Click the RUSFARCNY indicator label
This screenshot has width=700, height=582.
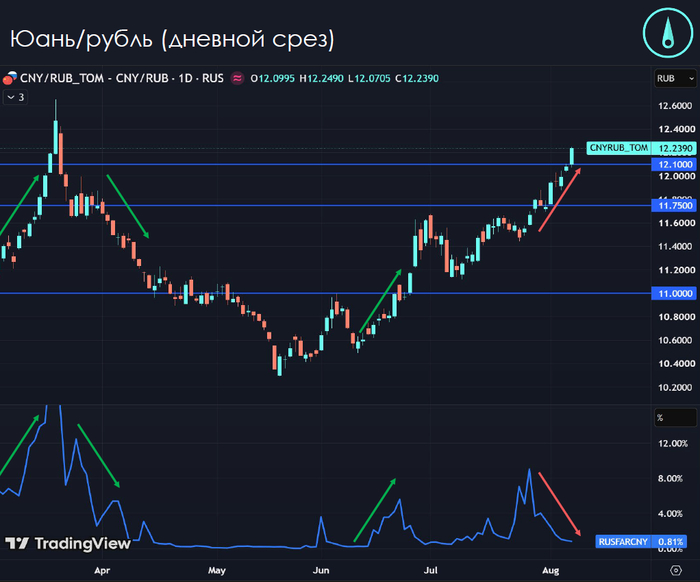click(x=623, y=542)
